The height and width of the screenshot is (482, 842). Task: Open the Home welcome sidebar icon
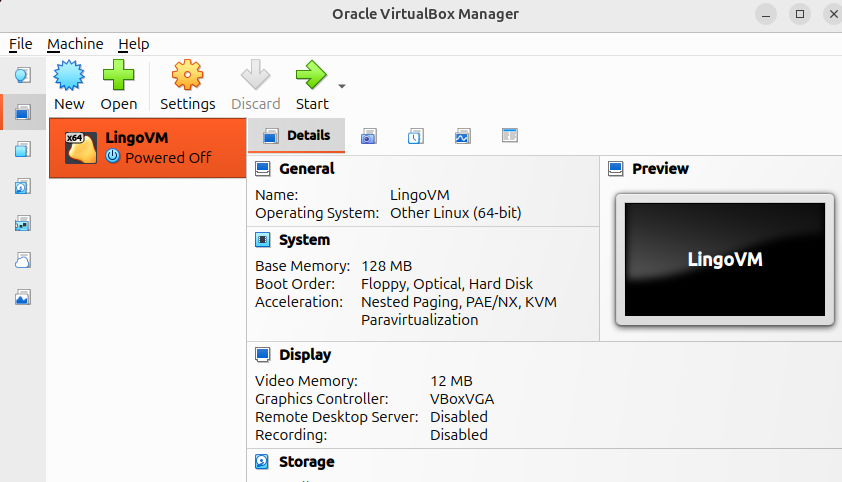tap(22, 75)
